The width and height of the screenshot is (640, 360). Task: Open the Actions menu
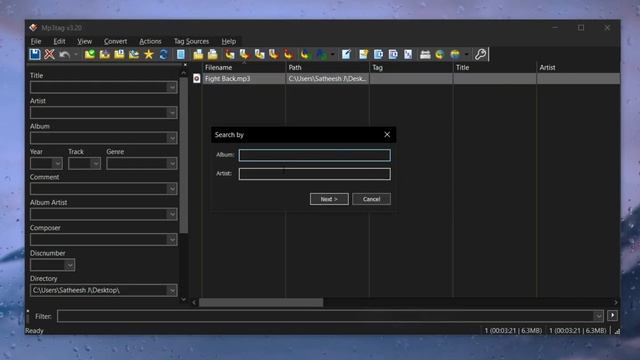[x=150, y=41]
